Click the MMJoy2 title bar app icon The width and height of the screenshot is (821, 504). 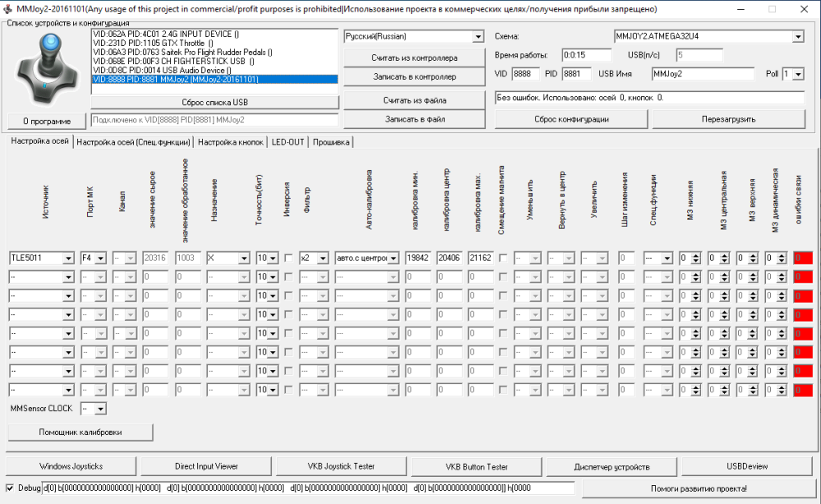[x=7, y=8]
